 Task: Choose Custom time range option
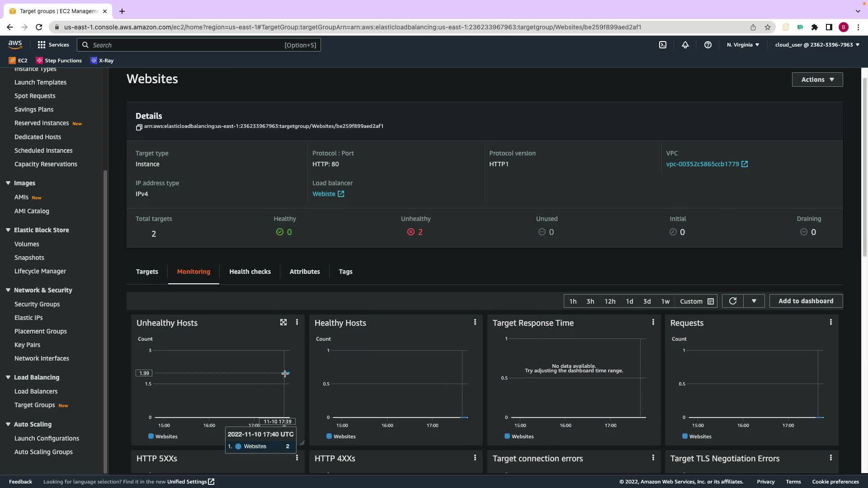(x=696, y=301)
